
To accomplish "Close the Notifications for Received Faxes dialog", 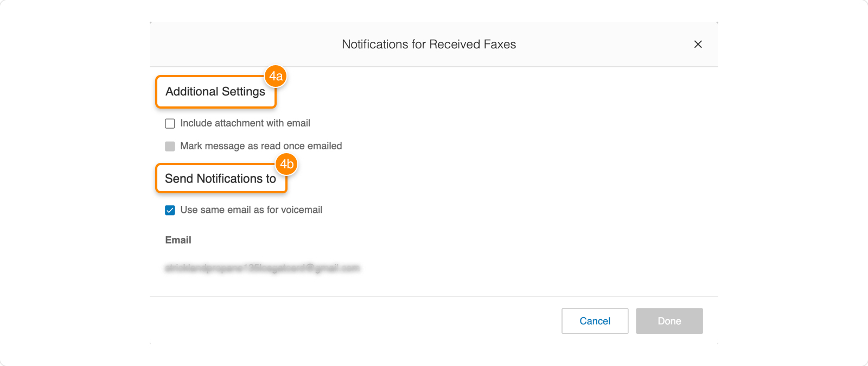I will point(698,45).
